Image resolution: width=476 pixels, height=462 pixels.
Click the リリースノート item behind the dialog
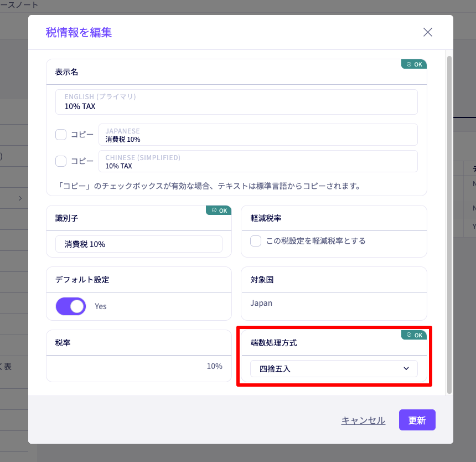tap(19, 5)
